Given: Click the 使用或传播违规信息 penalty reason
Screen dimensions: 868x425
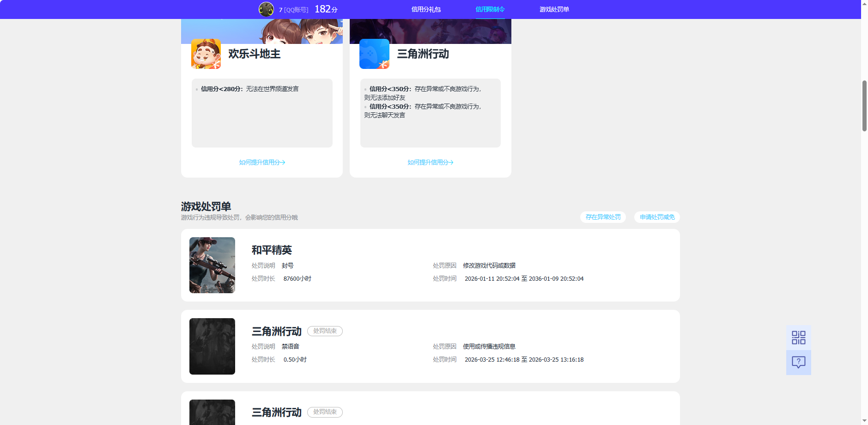Looking at the screenshot, I should [x=489, y=346].
